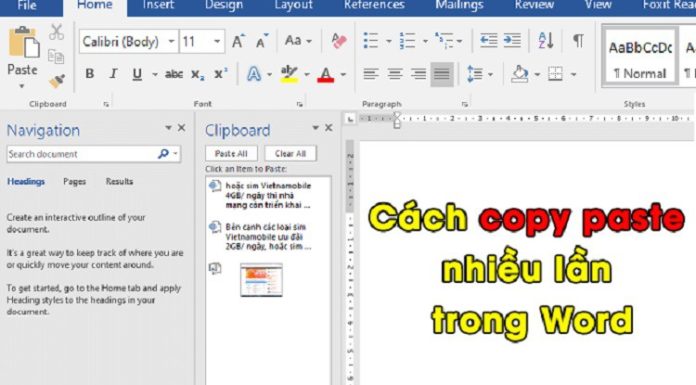
Task: Open Navigation pane options arrow
Action: (x=168, y=128)
